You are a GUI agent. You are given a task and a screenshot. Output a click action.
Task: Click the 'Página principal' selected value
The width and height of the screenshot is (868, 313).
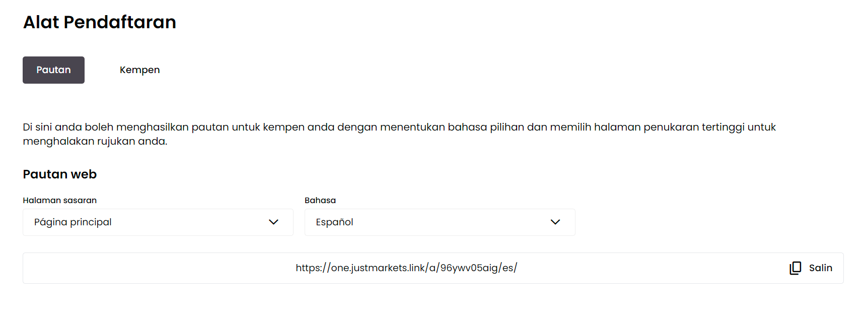[x=73, y=222]
